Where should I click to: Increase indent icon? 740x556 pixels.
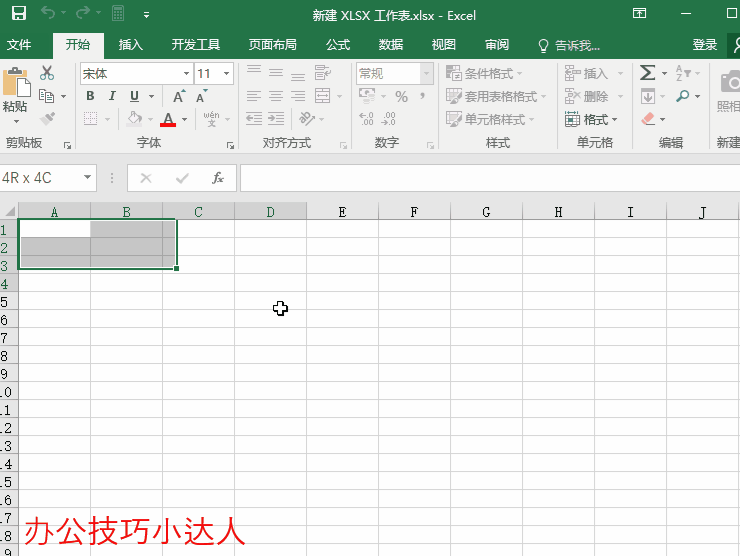pos(276,118)
